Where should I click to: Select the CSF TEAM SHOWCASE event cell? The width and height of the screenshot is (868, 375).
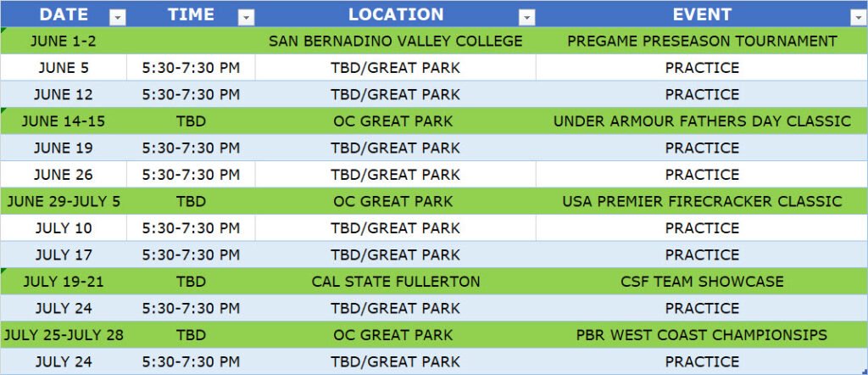point(702,282)
